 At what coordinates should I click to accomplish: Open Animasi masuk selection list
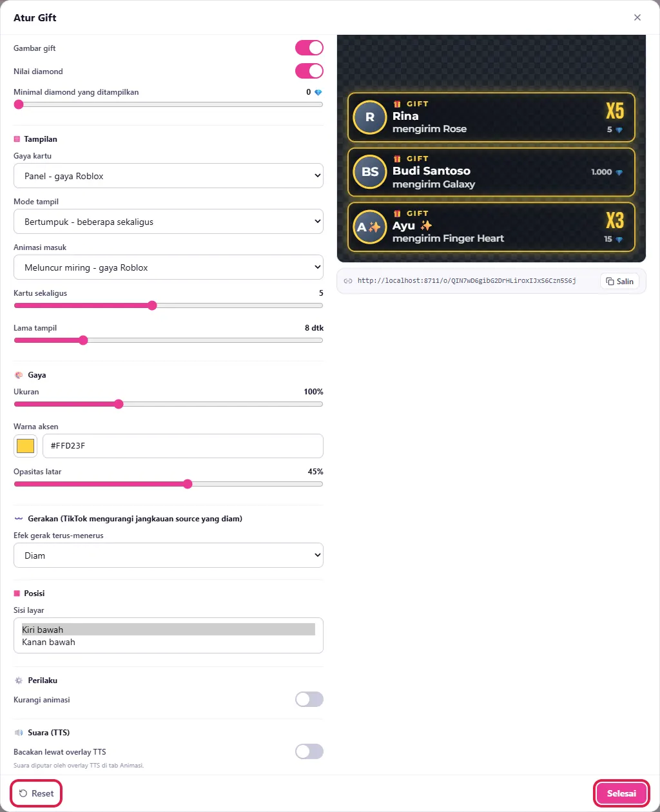click(168, 267)
